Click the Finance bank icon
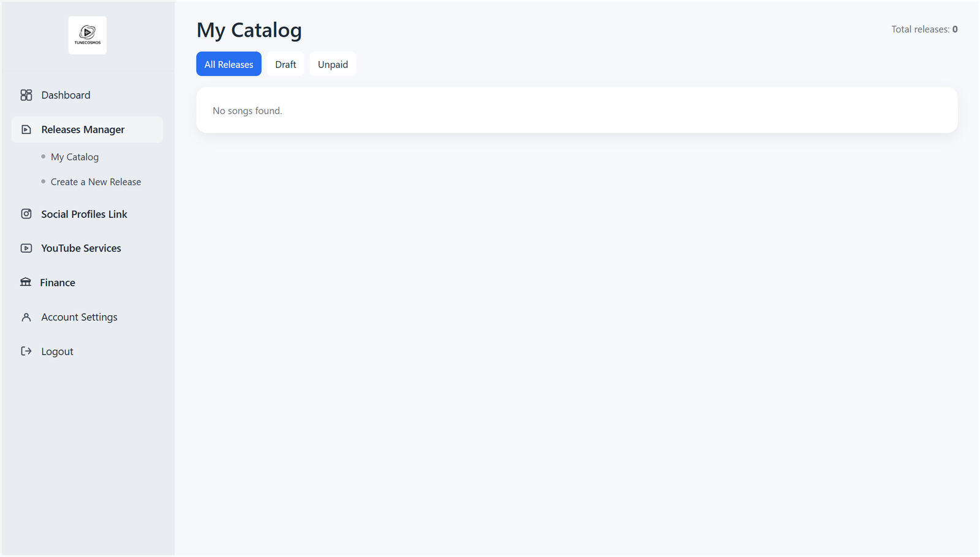 click(x=26, y=282)
